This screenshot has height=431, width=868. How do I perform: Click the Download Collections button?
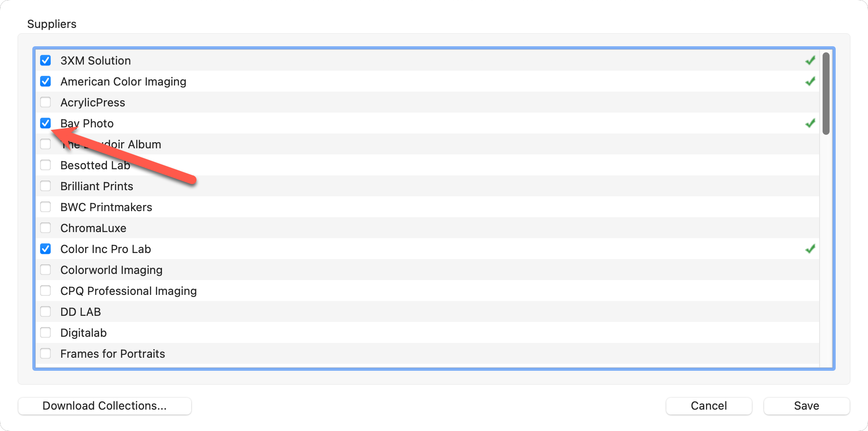pyautogui.click(x=105, y=406)
